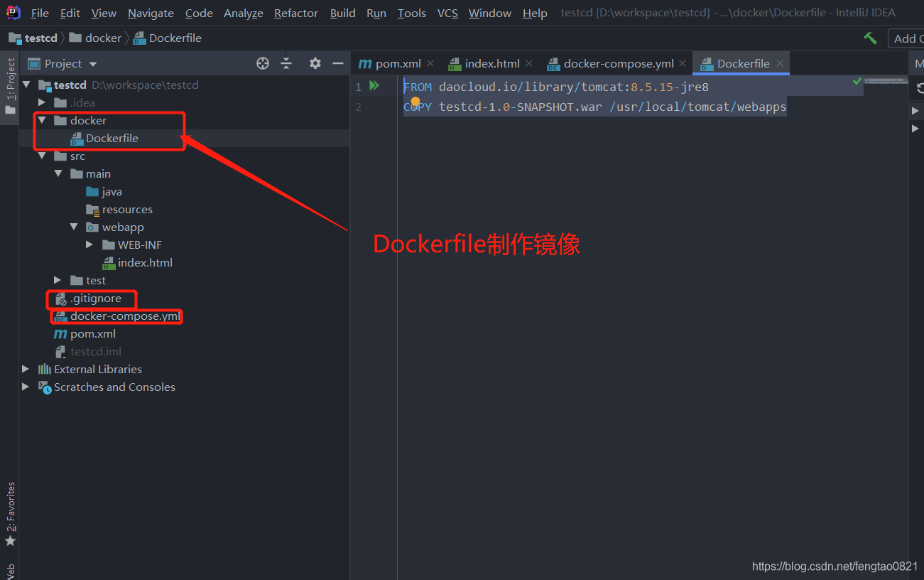Click the refresh icon in right Maven panel
The width and height of the screenshot is (924, 580).
click(x=919, y=89)
